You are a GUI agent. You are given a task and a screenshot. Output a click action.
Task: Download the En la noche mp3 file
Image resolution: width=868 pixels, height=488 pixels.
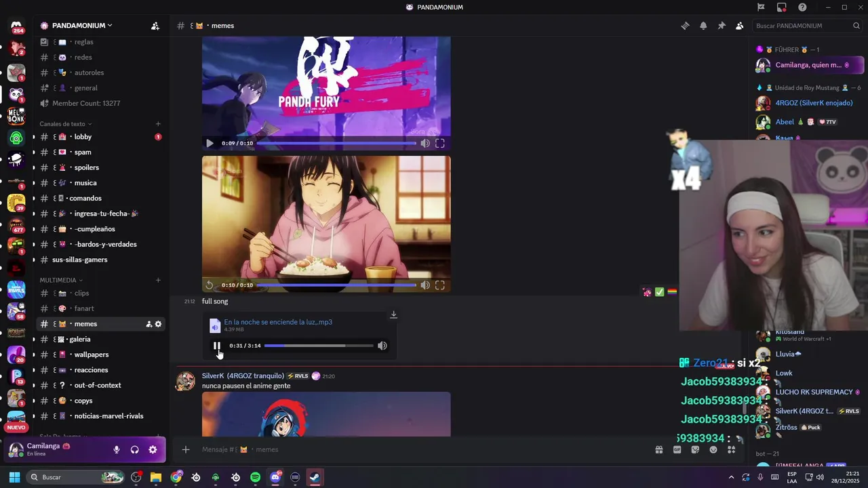393,314
